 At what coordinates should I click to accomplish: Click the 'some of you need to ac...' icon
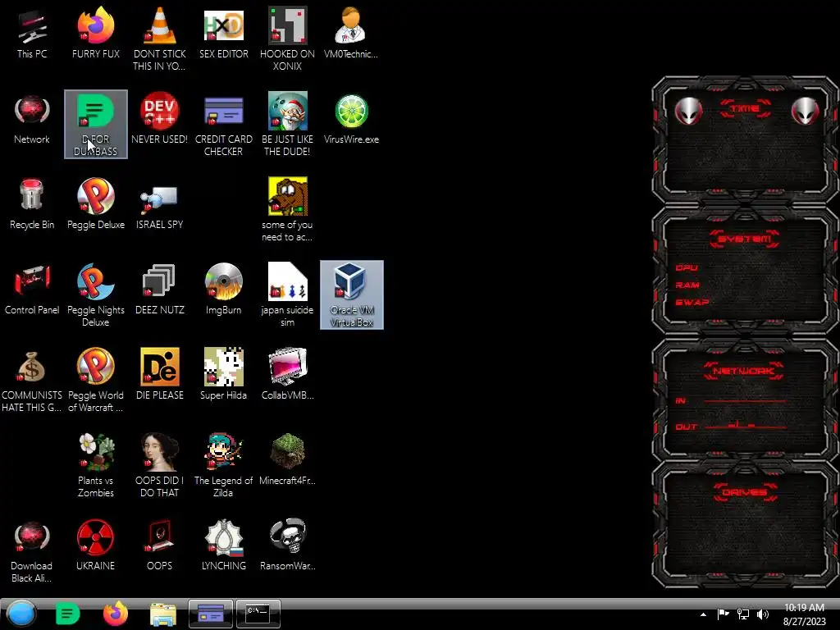pos(287,209)
